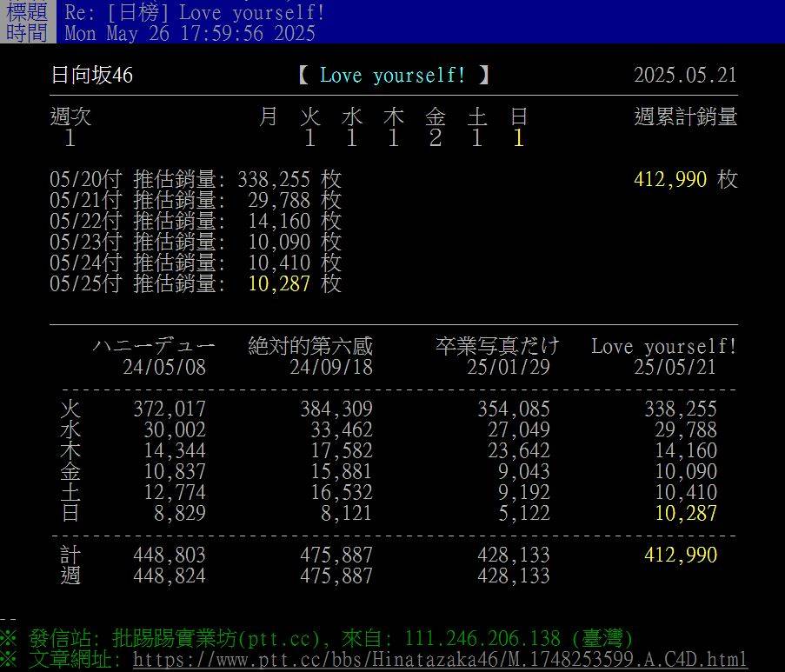The height and width of the screenshot is (672, 785).
Task: Select the '05/21付' estimated sales line
Action: click(196, 200)
